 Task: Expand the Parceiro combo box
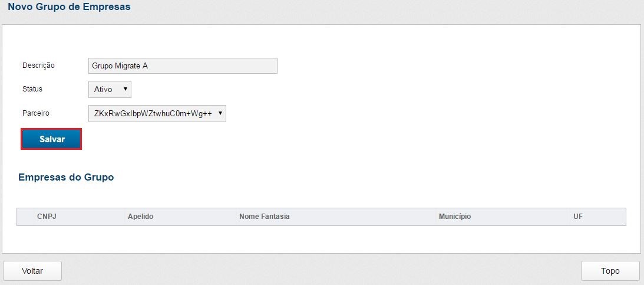(156, 114)
